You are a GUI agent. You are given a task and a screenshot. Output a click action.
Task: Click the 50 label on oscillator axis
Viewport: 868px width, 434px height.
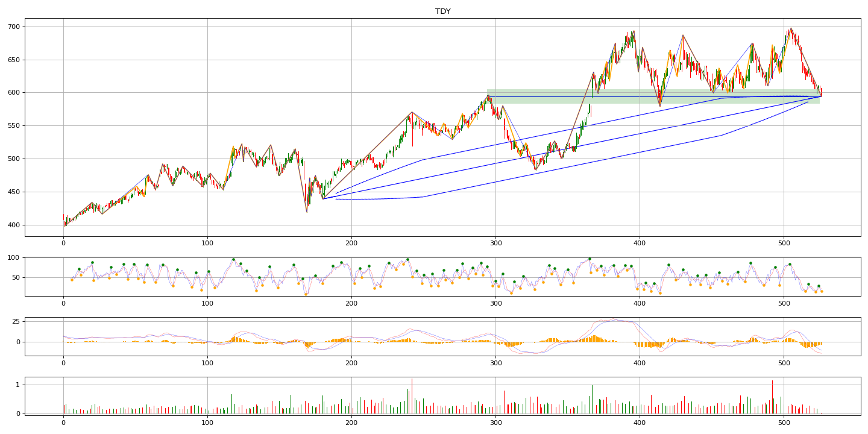point(16,277)
